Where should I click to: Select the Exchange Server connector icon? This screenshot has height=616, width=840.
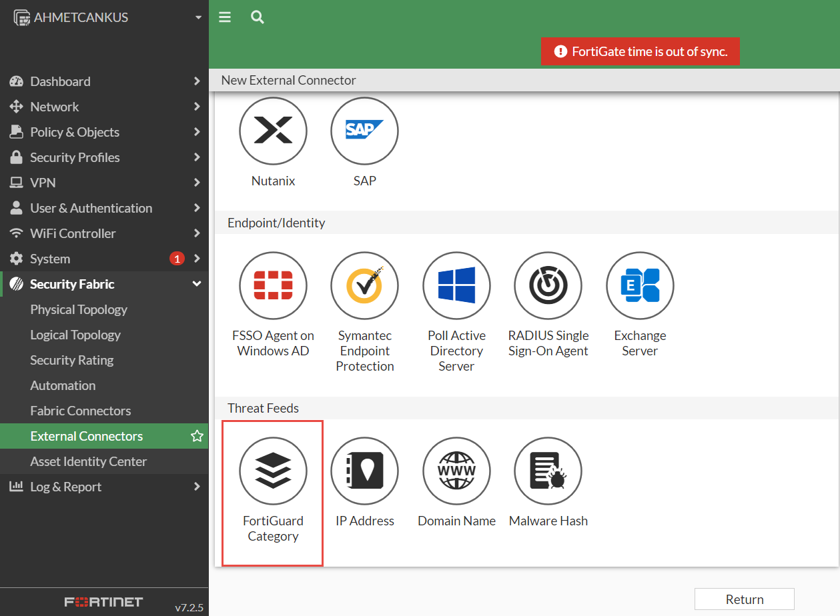click(640, 285)
